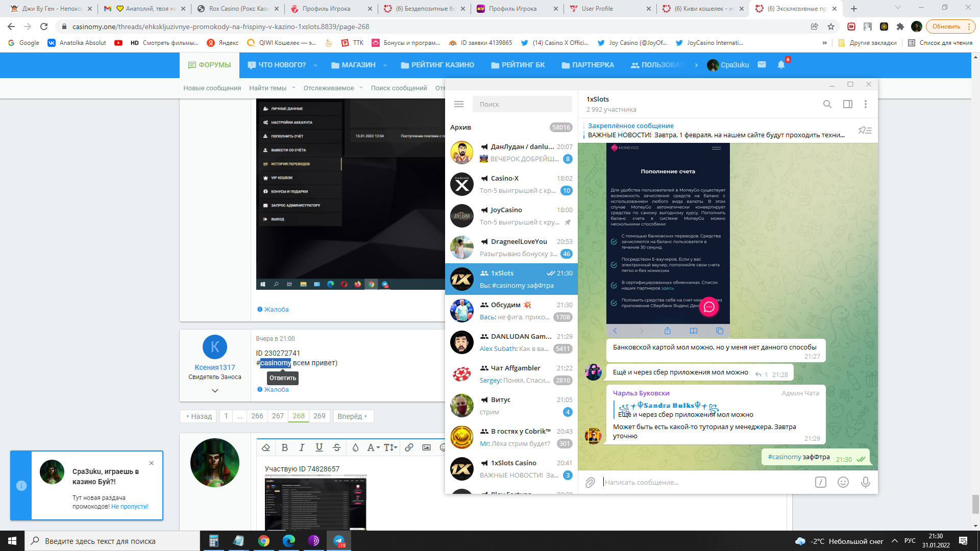This screenshot has height=551, width=980.
Task: Click the insert link icon in editor
Action: click(x=409, y=447)
